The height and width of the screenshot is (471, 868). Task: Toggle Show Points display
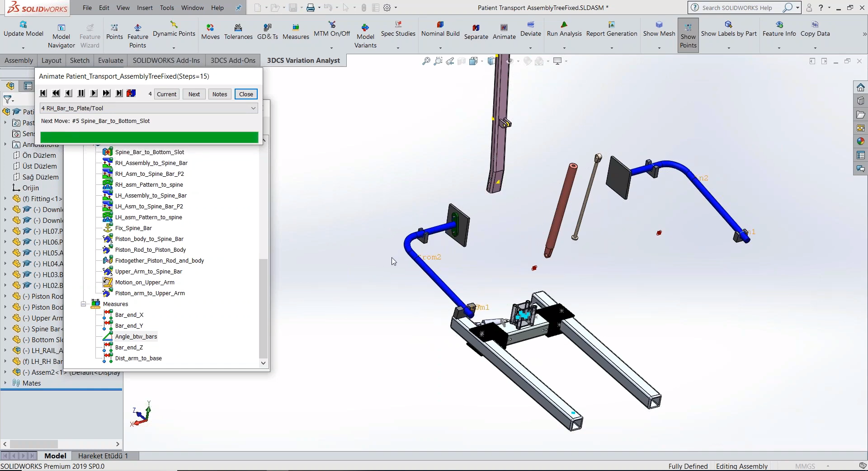point(688,35)
